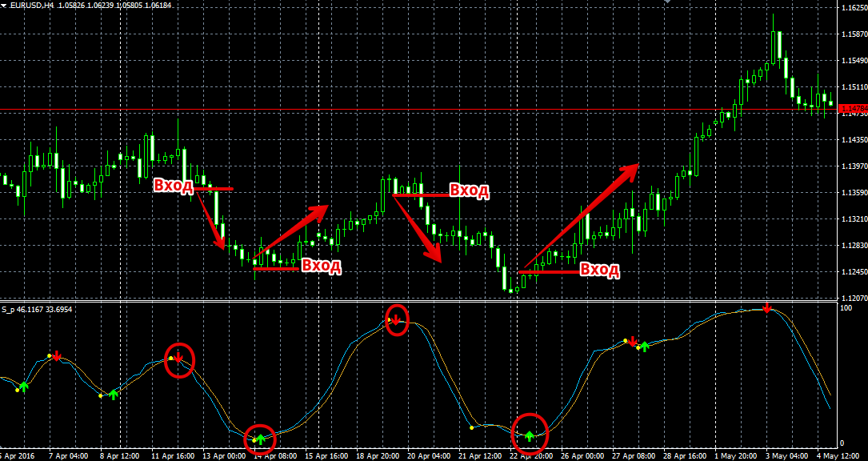Image resolution: width=868 pixels, height=461 pixels.
Task: Select the 'Вход' label near the 19 Apr high
Action: tap(468, 190)
